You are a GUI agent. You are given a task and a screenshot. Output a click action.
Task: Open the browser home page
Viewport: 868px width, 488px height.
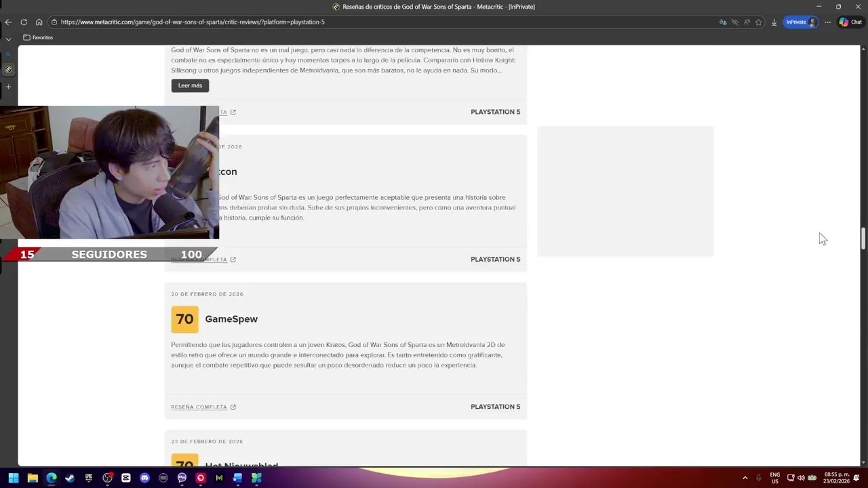coord(39,22)
